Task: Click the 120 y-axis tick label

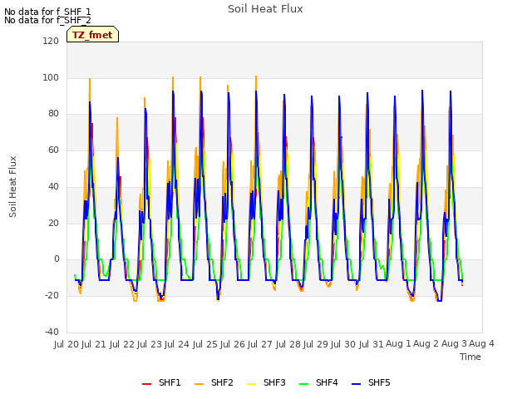Action: tap(51, 41)
